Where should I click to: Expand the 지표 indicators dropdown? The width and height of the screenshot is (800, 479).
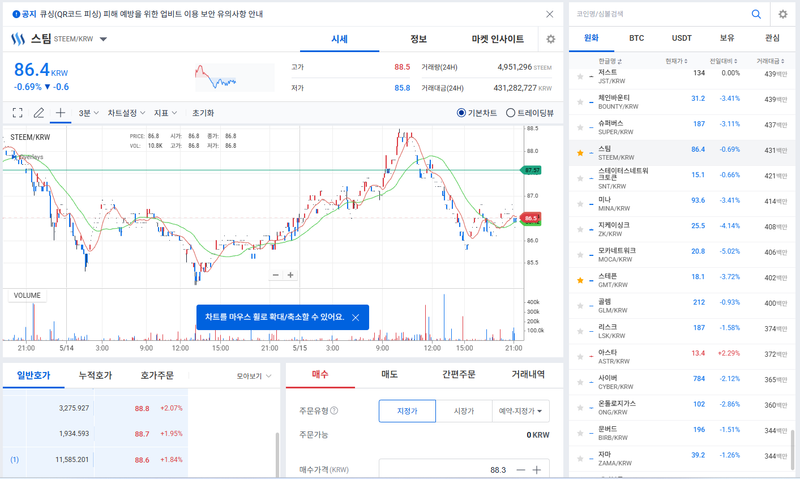coord(165,113)
